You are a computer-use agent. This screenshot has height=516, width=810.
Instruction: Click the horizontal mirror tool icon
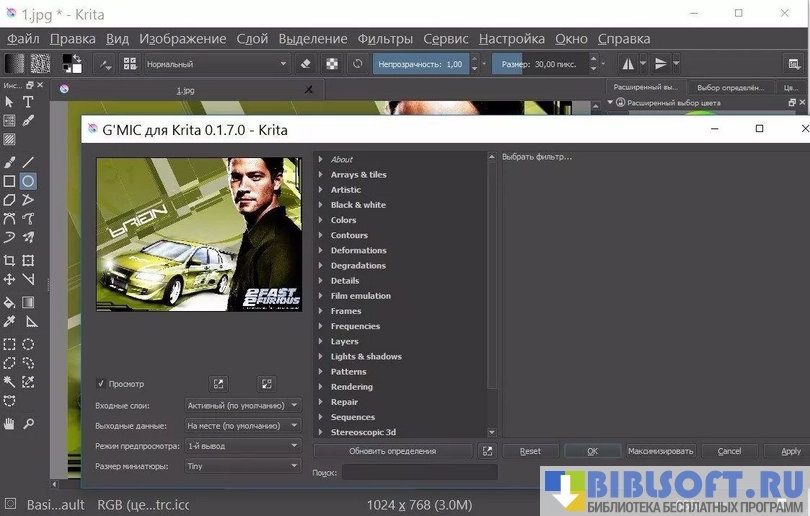pos(628,64)
